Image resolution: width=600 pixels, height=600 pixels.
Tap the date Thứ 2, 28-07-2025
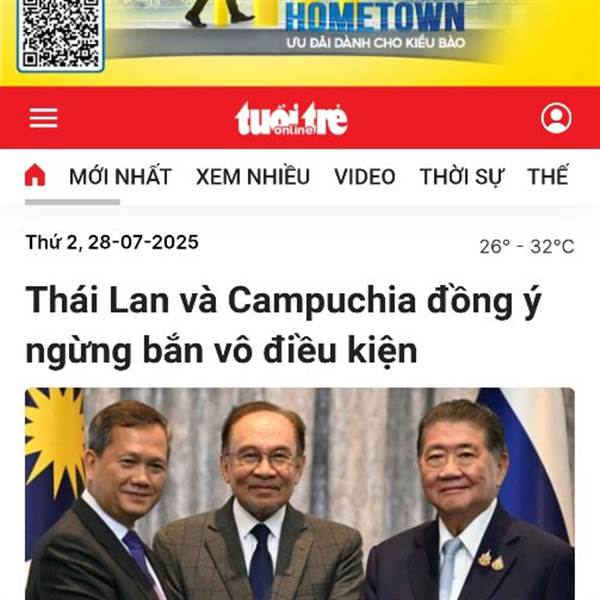tap(112, 242)
